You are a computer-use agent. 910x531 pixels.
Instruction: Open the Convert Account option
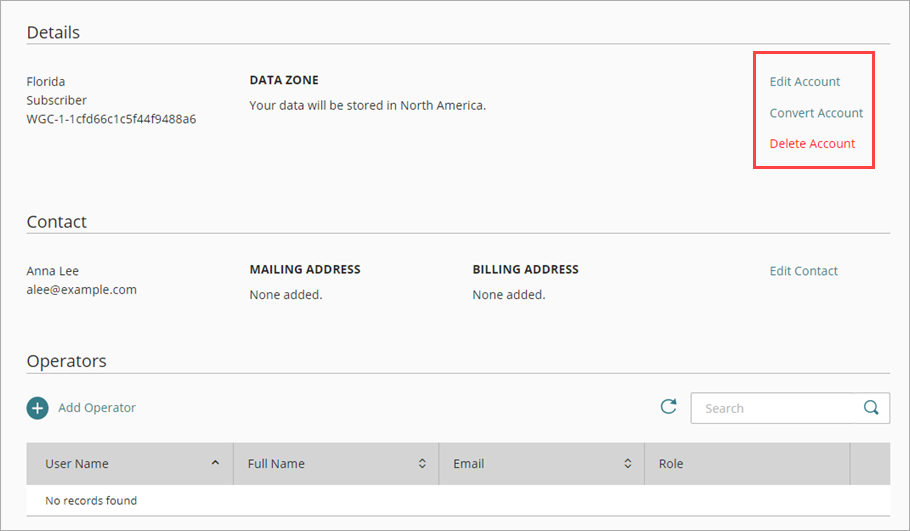(x=816, y=113)
